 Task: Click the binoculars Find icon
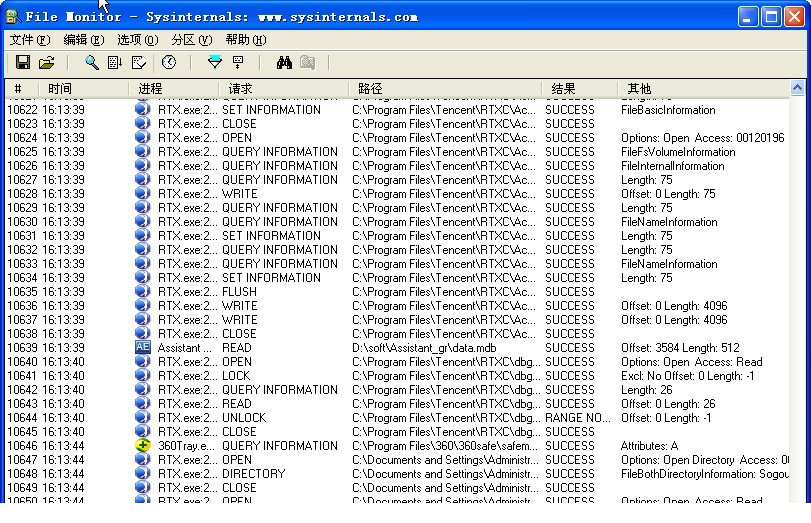tap(284, 63)
